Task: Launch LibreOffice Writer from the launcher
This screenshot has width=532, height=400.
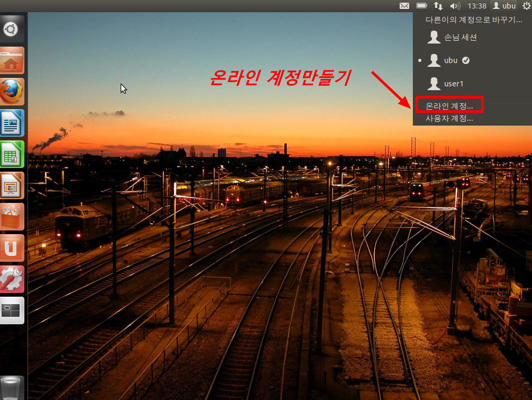Action: click(x=12, y=123)
